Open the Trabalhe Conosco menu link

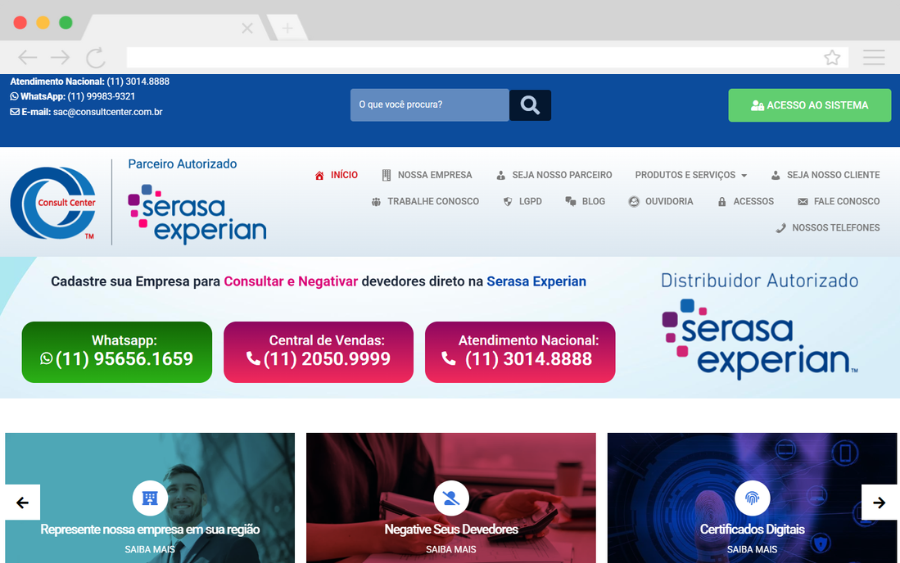tap(425, 201)
